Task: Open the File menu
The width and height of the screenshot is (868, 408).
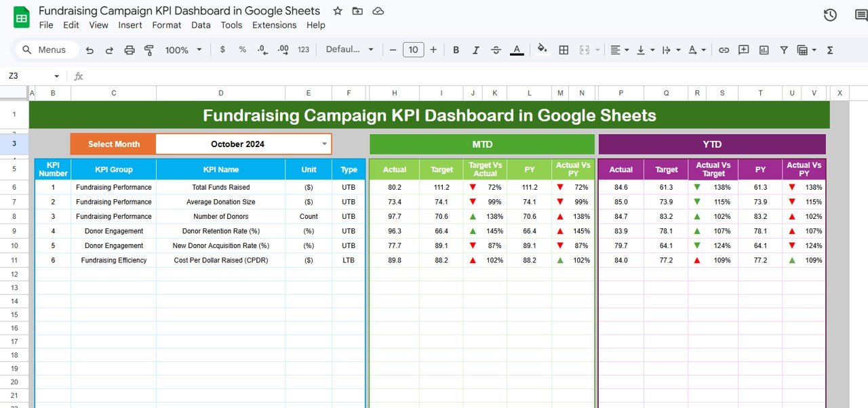Action: (x=46, y=25)
